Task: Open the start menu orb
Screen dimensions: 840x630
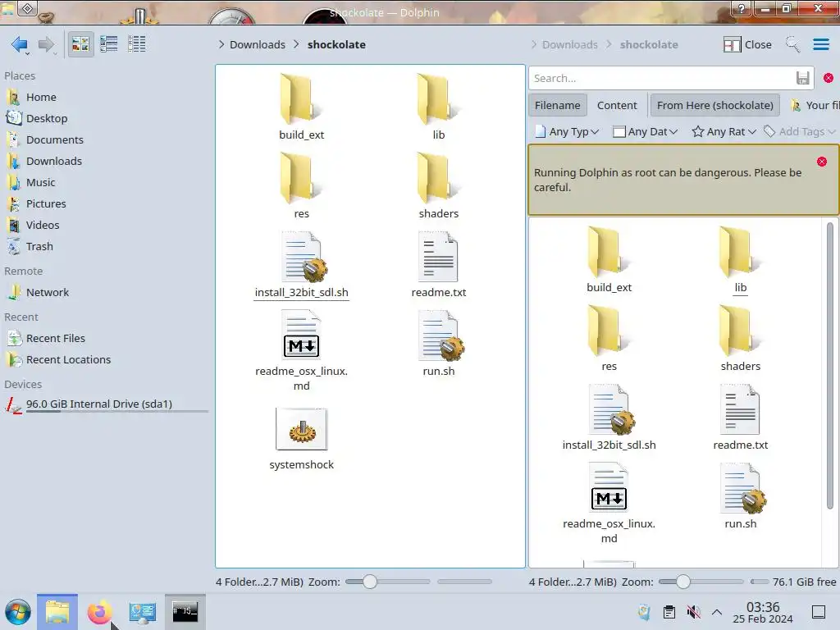Action: pos(18,612)
